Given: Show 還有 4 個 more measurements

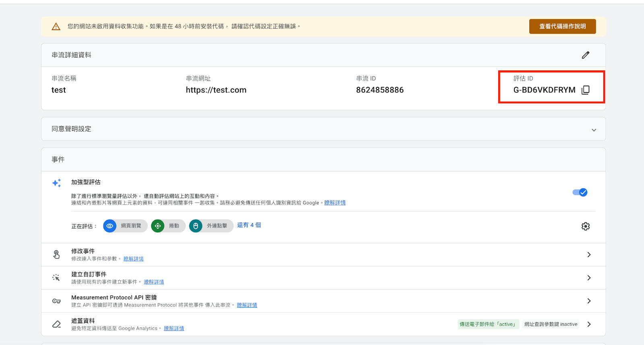Looking at the screenshot, I should coord(249,225).
